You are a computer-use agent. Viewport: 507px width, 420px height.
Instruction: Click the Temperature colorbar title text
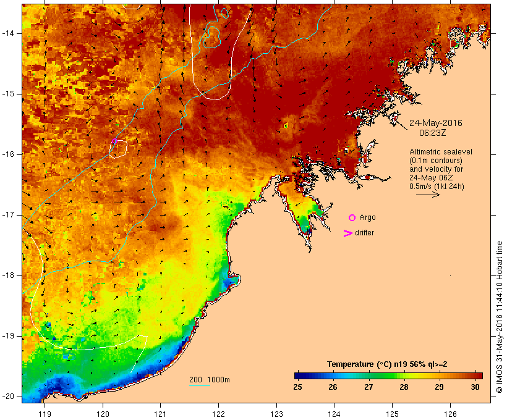(387, 364)
